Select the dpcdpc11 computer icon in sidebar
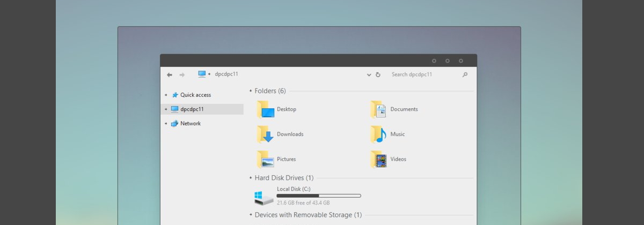The image size is (644, 225). coord(174,109)
